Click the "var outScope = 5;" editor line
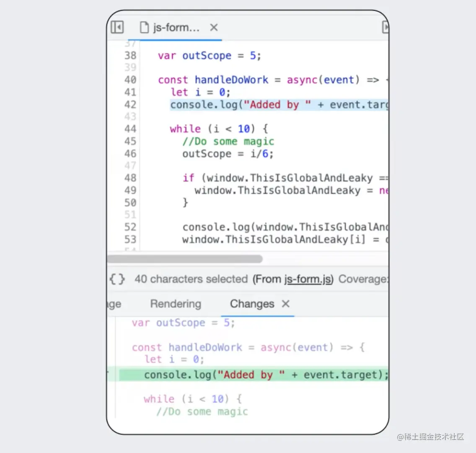 pyautogui.click(x=209, y=56)
